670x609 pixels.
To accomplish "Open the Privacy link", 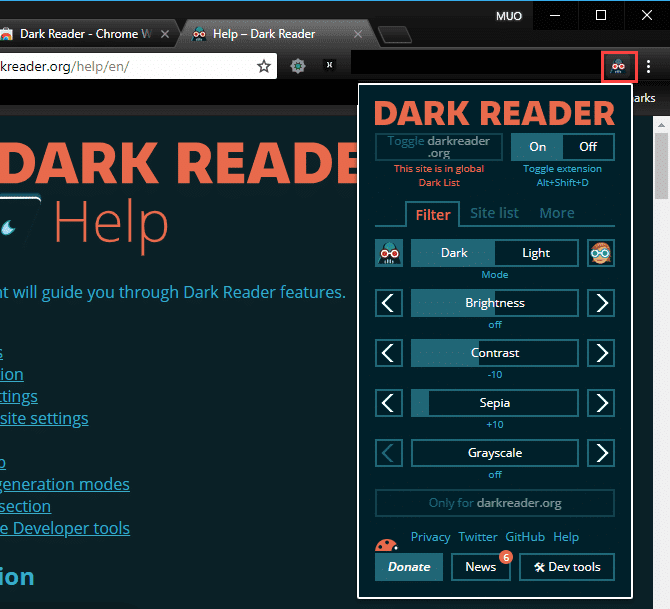I will (x=430, y=537).
